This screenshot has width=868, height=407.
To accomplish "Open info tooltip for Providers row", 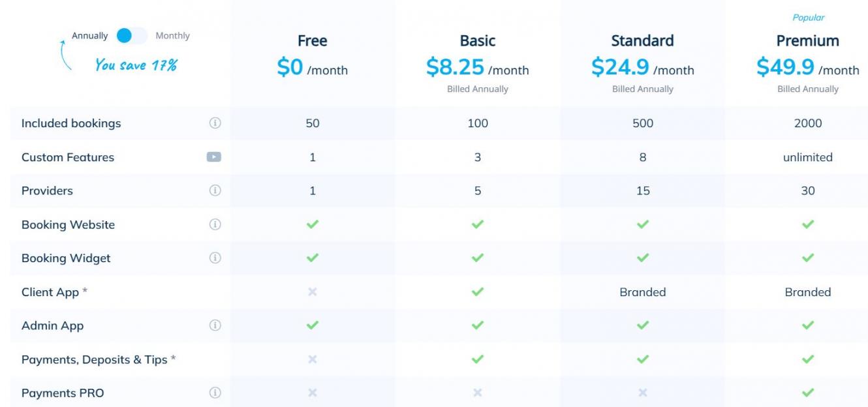I will [x=215, y=190].
